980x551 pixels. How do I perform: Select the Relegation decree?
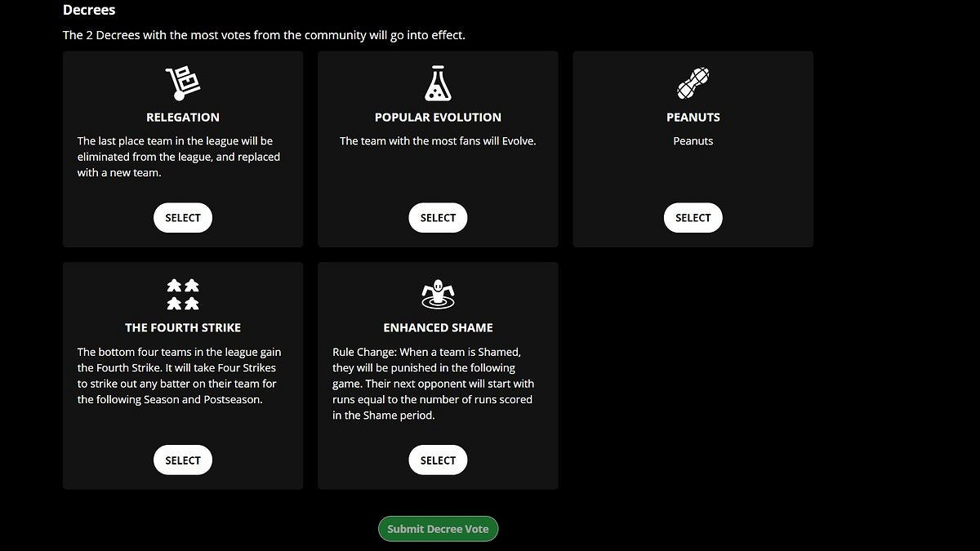coord(183,218)
